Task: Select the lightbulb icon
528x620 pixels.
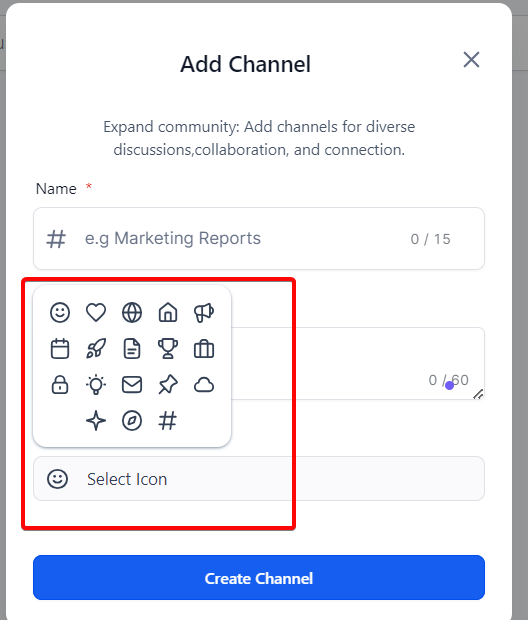Action: [96, 385]
